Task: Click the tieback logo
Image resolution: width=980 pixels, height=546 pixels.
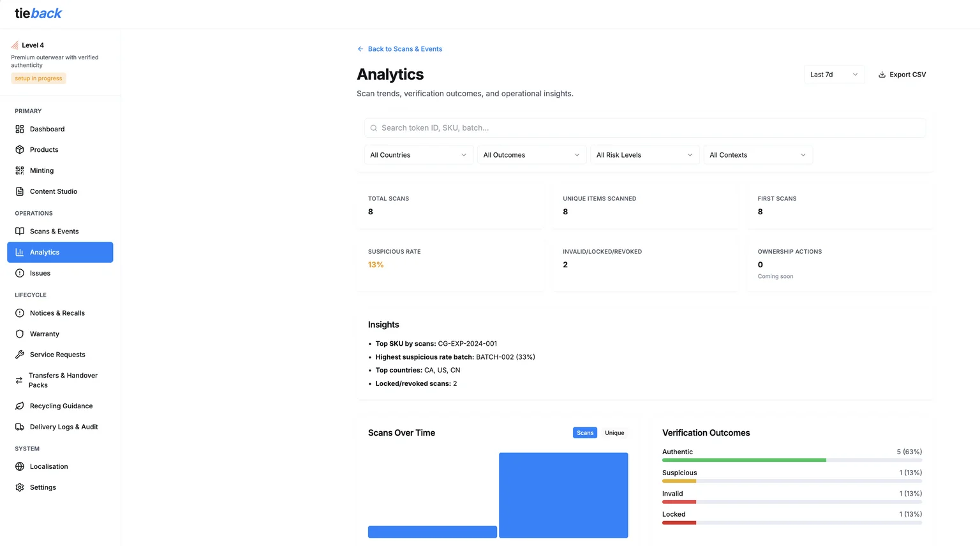Action: (38, 13)
